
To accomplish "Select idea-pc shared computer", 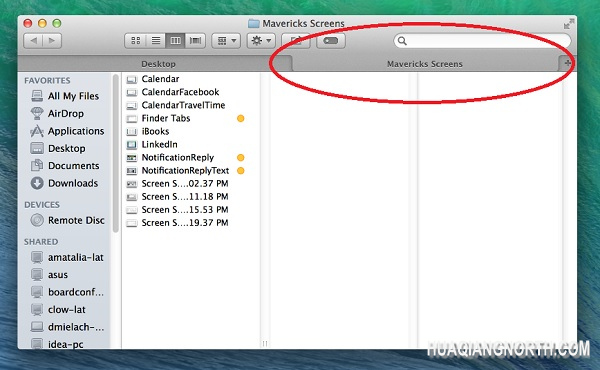I will tap(57, 344).
